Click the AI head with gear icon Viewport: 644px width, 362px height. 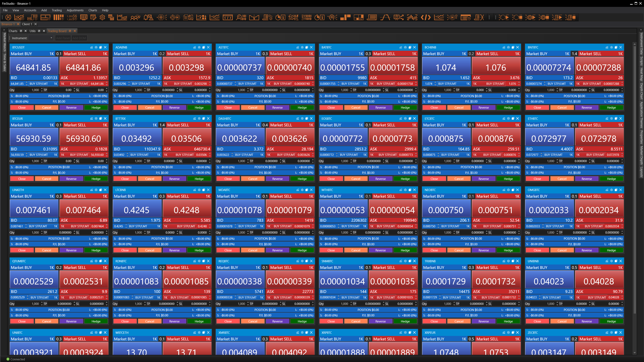point(332,18)
